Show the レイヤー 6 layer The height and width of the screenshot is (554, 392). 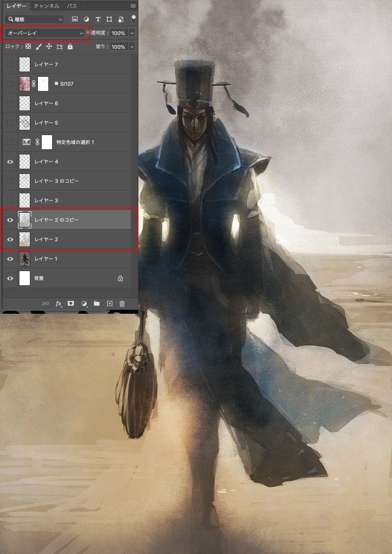[10, 103]
